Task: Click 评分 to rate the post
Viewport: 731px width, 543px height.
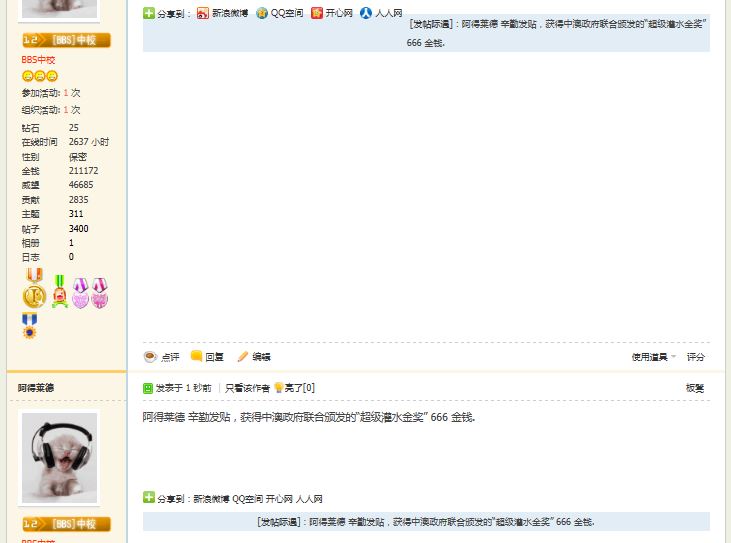Action: tap(695, 357)
